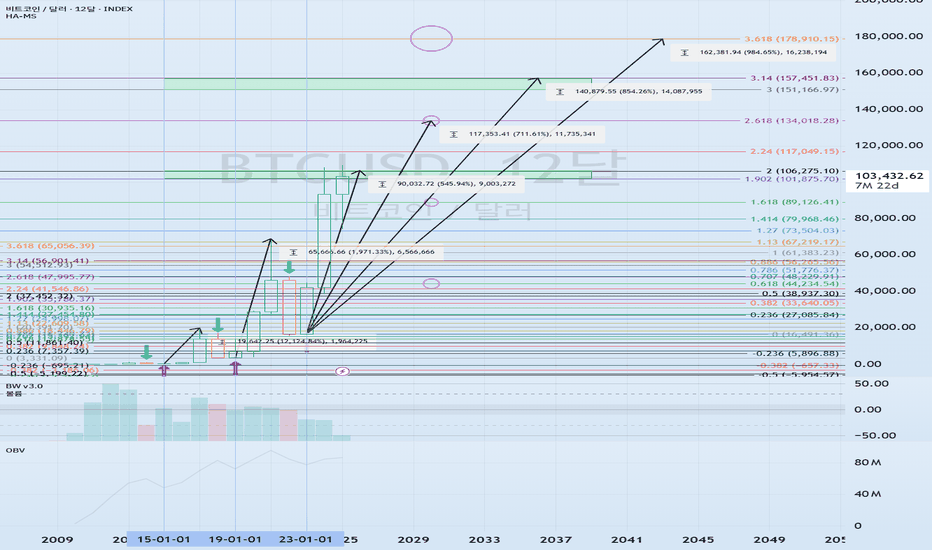The image size is (932, 550).
Task: Click the chart title 비트코인 / 달러 · 12달 · INDEX
Action: tap(70, 8)
